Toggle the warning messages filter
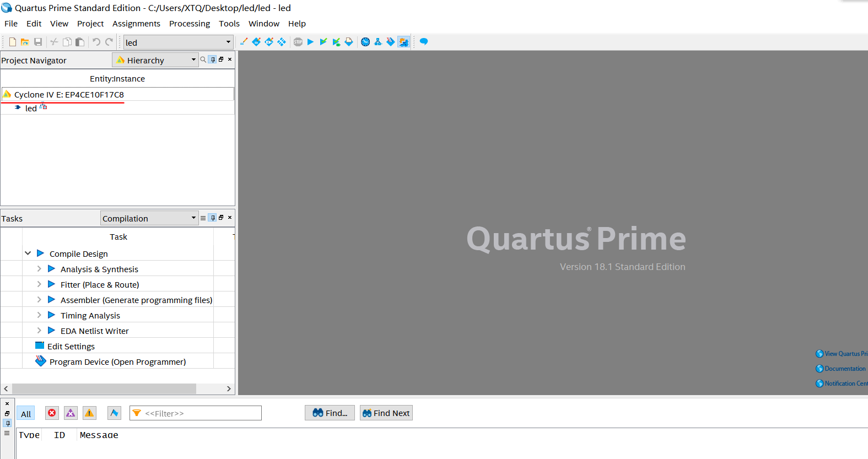868x459 pixels. pos(89,413)
